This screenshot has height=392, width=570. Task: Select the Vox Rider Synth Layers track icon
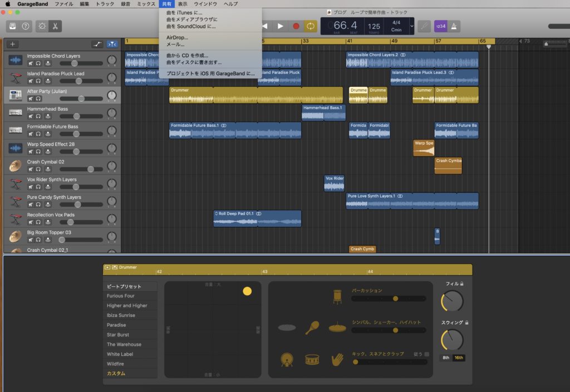pos(15,183)
